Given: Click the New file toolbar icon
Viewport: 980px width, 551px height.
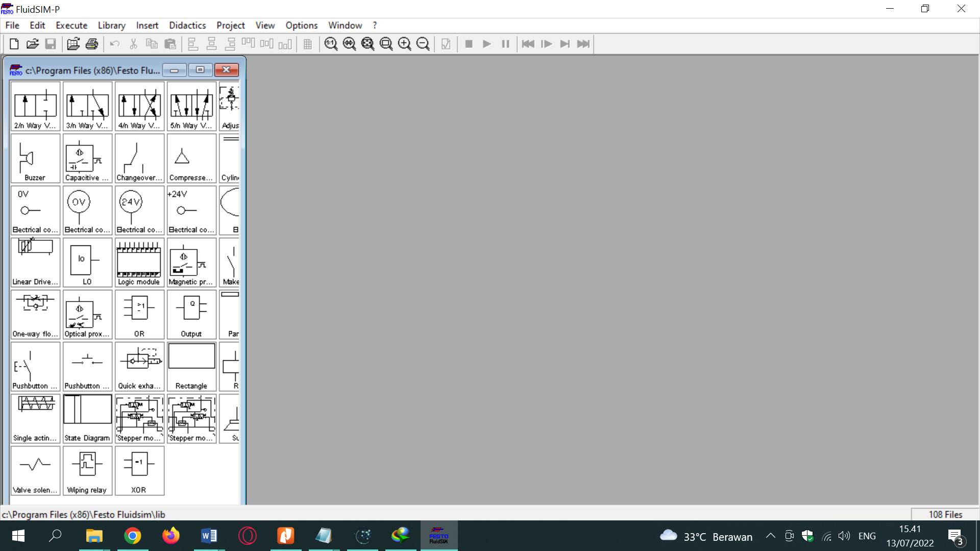Looking at the screenshot, I should point(14,44).
